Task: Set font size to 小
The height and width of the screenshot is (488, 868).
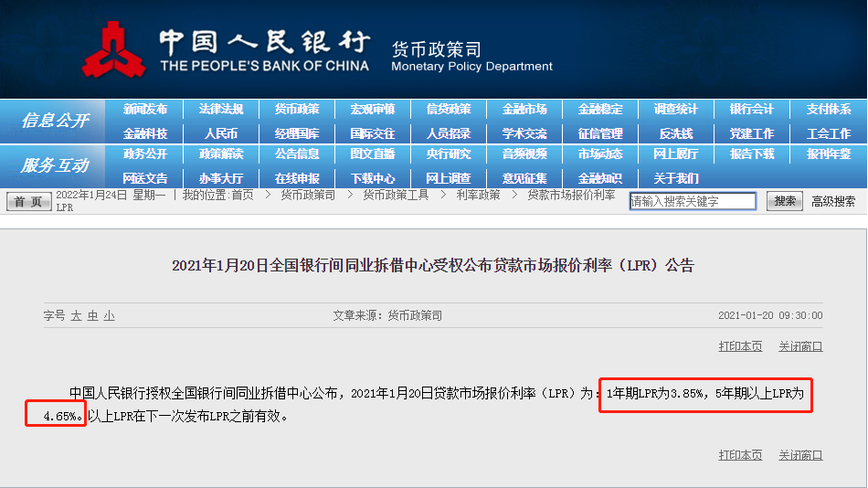Action: 109,315
